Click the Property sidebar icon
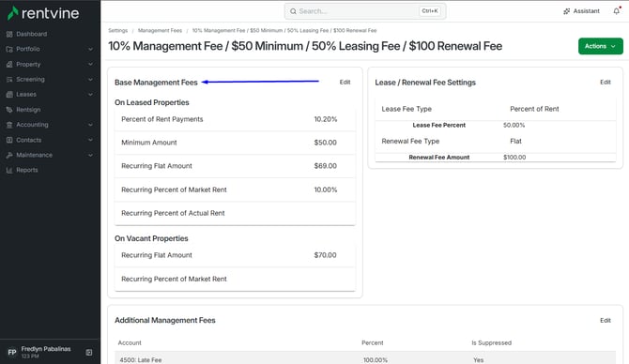This screenshot has height=364, width=629. (x=9, y=64)
